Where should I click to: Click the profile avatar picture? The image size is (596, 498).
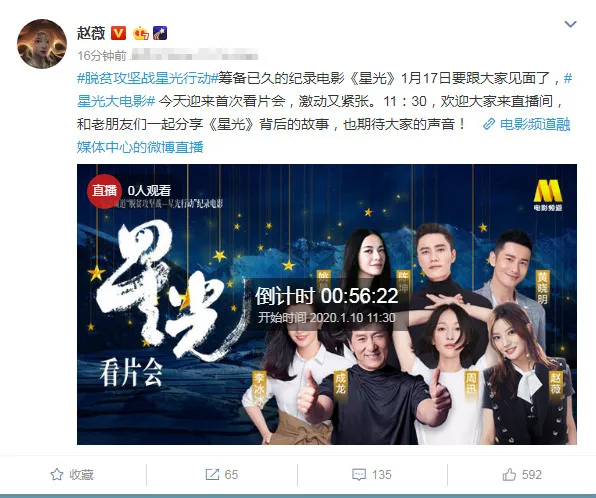42,44
